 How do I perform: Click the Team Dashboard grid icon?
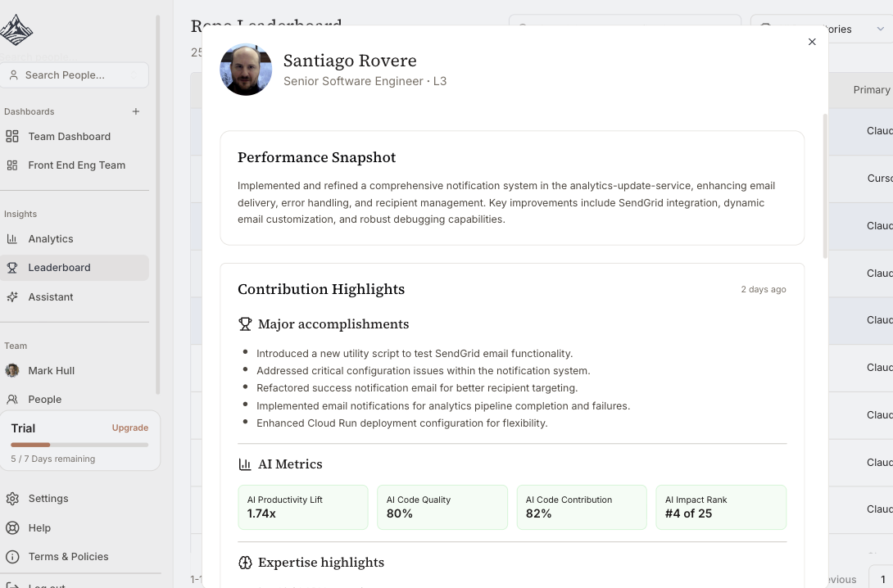(12, 137)
